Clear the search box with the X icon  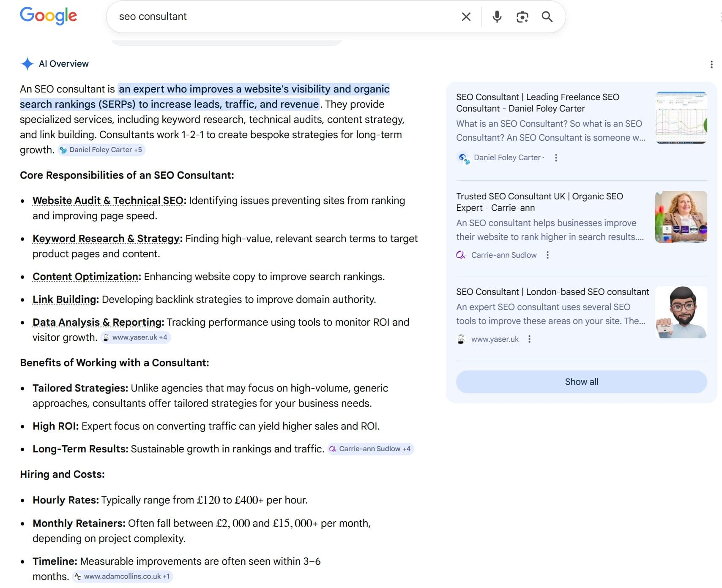(x=466, y=16)
